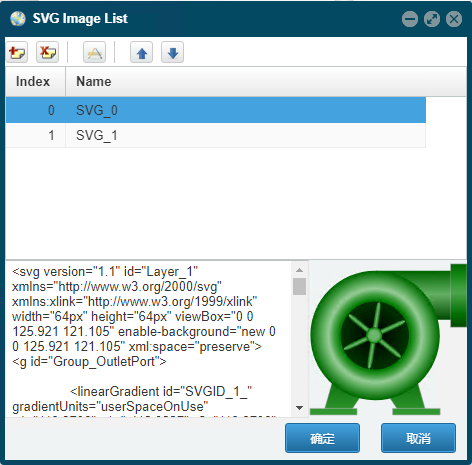Click the 取消 cancel button
The width and height of the screenshot is (472, 465).
coord(418,438)
